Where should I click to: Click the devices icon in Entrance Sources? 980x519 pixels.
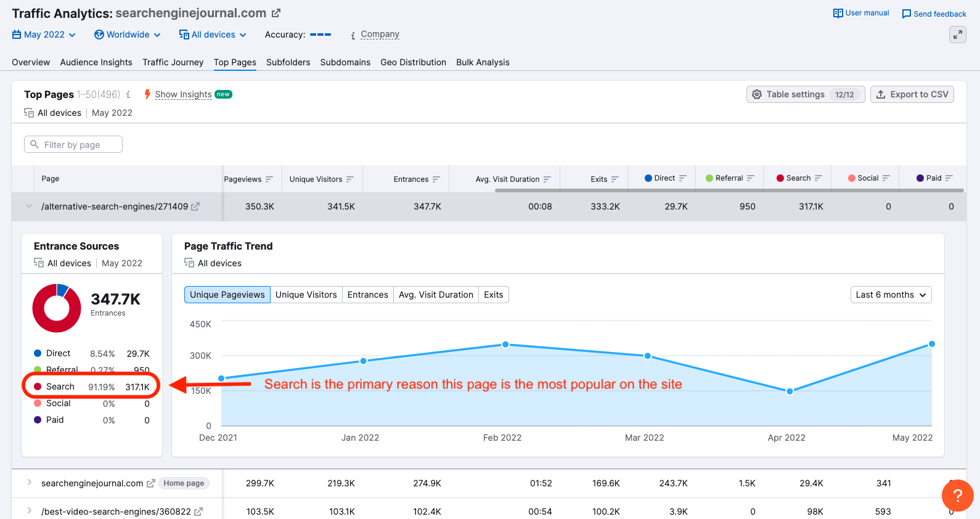point(39,263)
